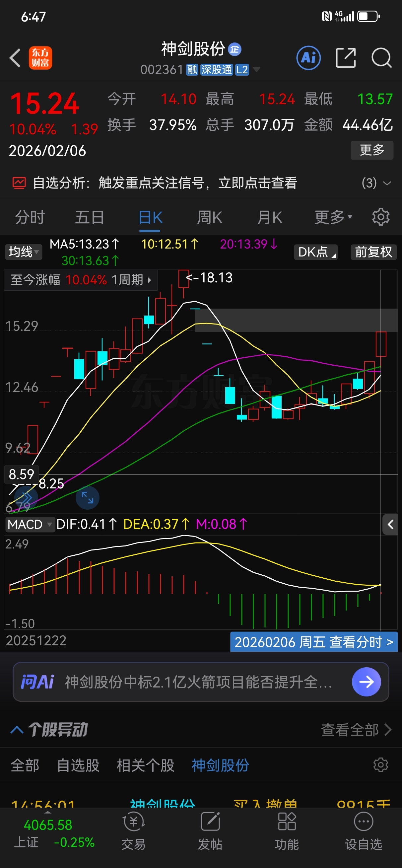The height and width of the screenshot is (868, 402).
Task: Tap the 问Ai question input field
Action: (x=201, y=682)
